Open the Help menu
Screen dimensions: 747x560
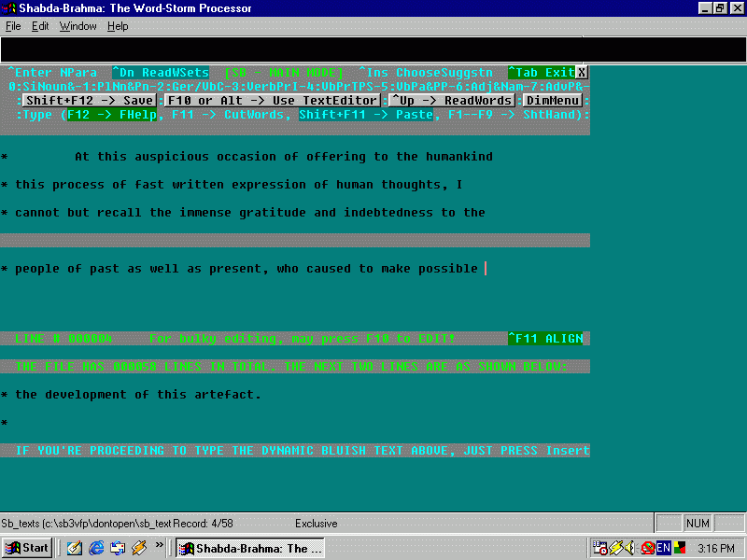click(x=118, y=26)
